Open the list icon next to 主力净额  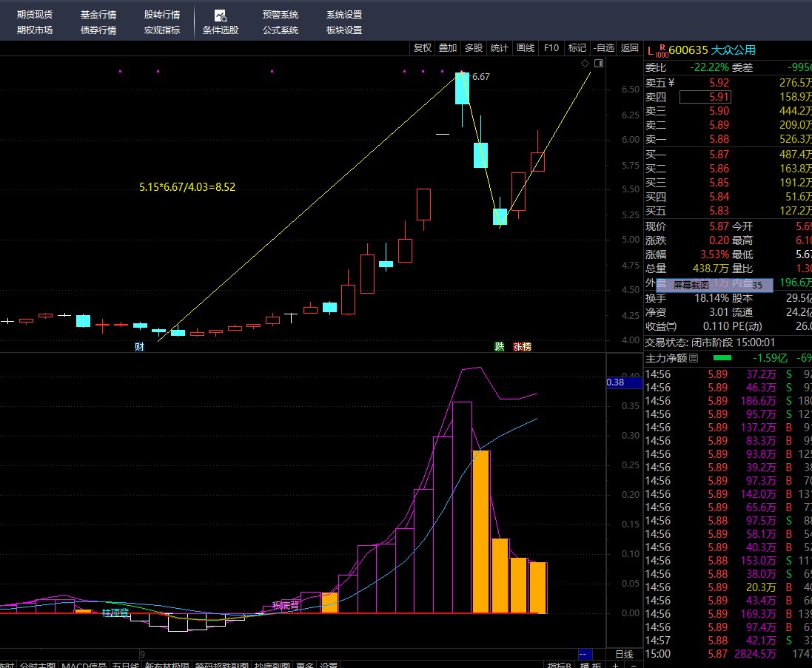click(x=694, y=358)
